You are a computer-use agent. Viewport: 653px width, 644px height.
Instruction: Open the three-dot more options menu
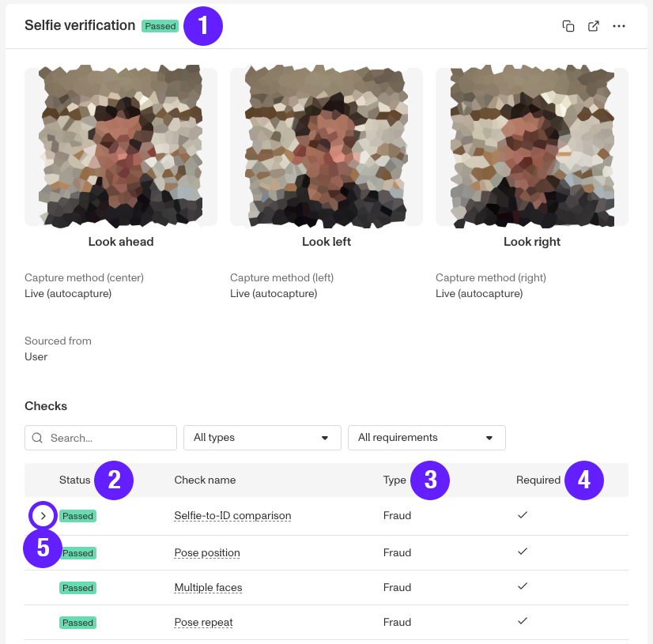pyautogui.click(x=619, y=26)
